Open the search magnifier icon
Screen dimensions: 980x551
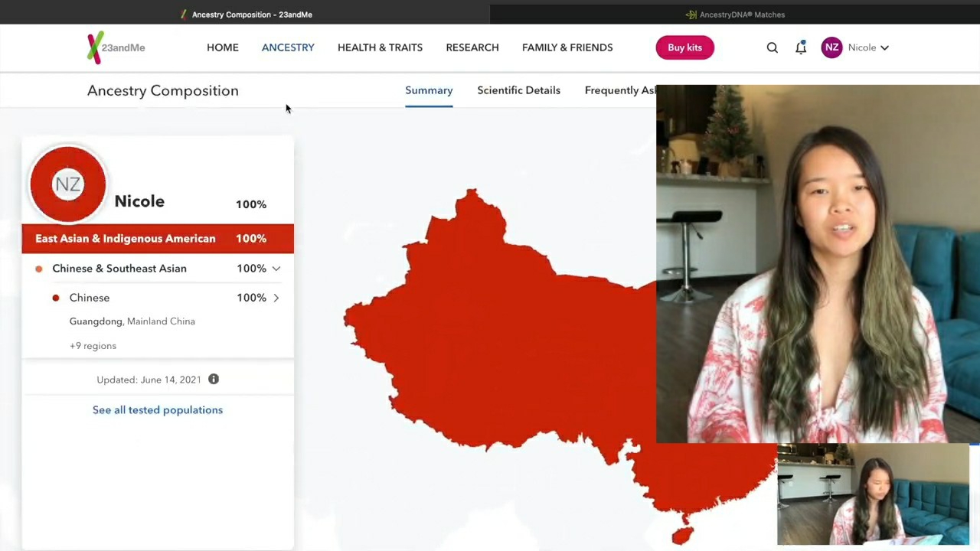tap(772, 47)
